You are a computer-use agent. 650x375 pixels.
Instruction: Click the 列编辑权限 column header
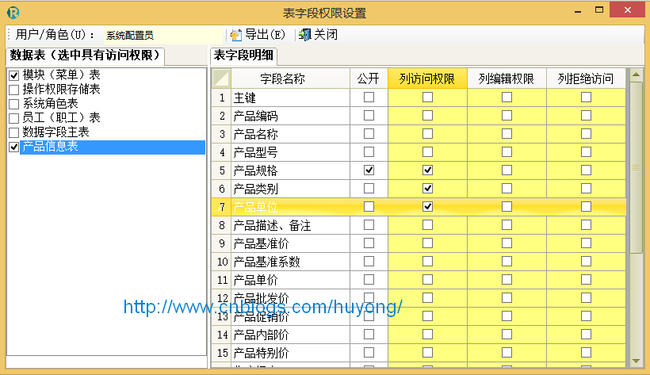tap(507, 78)
